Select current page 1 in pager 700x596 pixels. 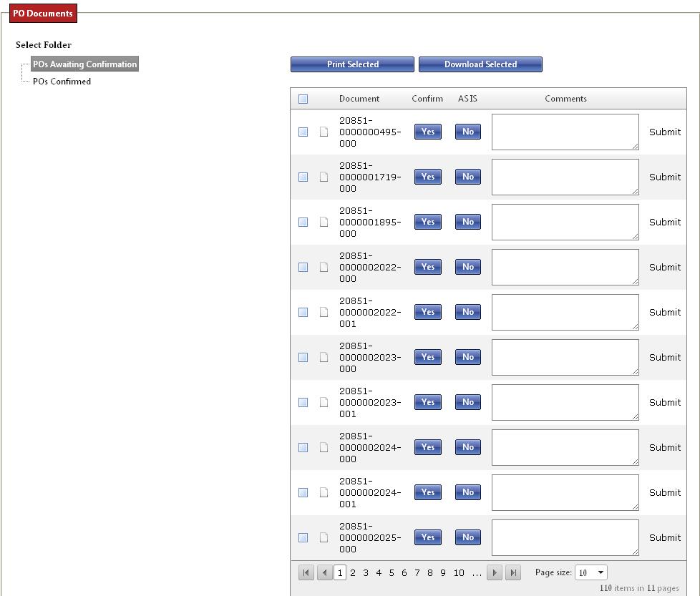pos(340,572)
